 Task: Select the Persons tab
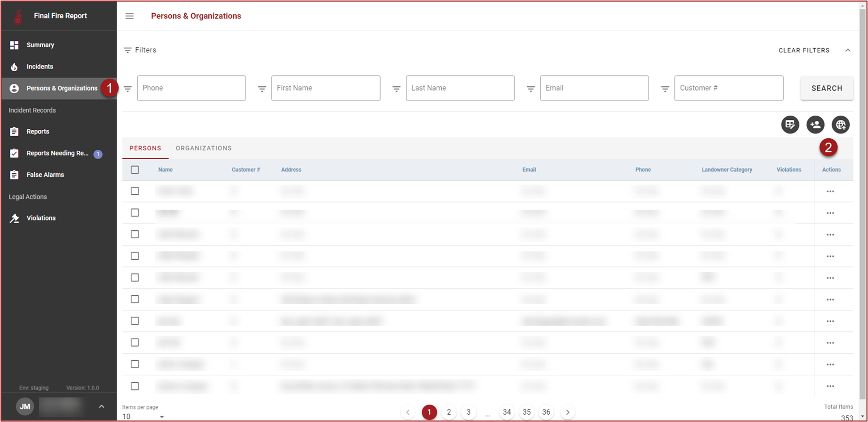click(x=145, y=148)
